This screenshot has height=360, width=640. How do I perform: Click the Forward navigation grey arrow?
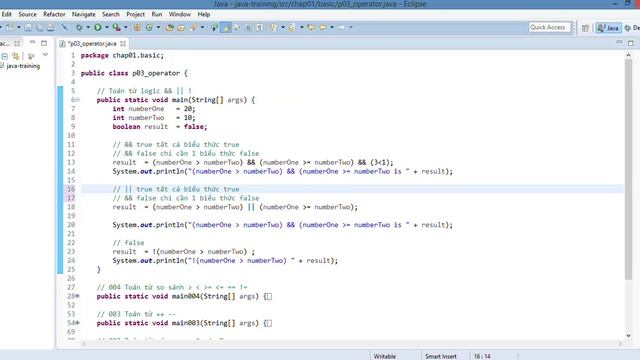click(341, 27)
